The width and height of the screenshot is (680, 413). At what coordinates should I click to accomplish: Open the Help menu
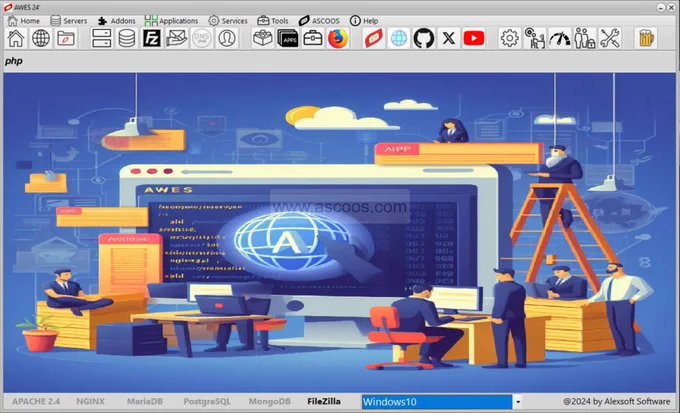click(x=364, y=20)
